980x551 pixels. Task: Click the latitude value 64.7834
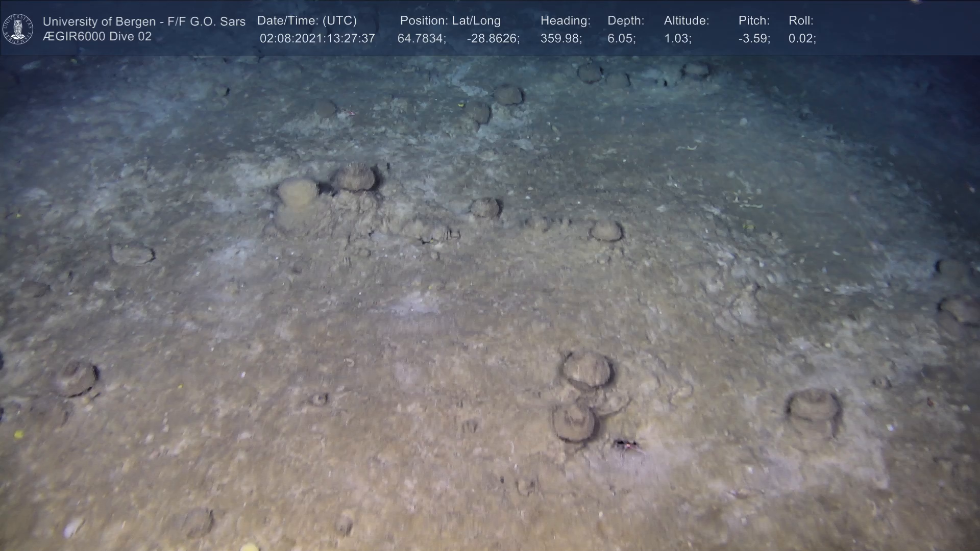point(421,39)
